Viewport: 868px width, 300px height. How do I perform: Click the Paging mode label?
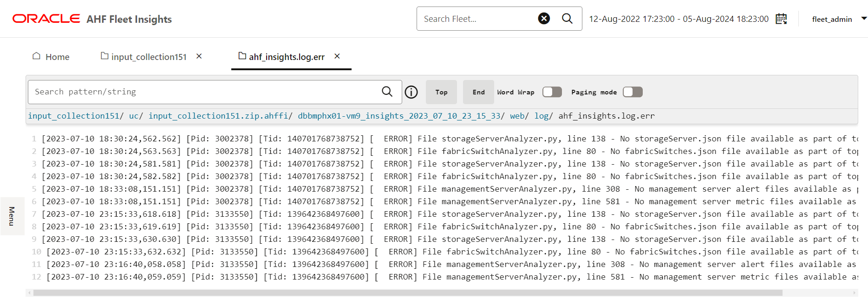[x=594, y=92]
